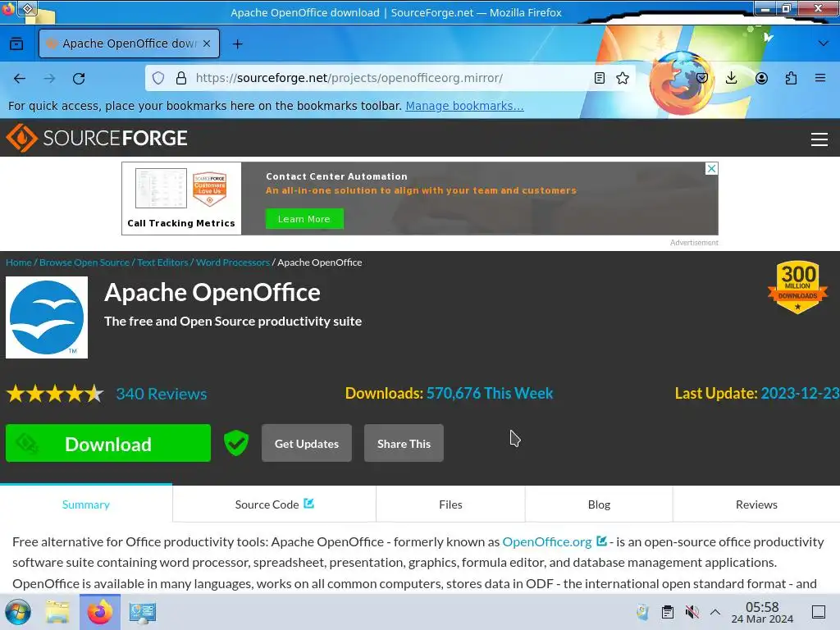Click the Word Processors breadcrumb
The height and width of the screenshot is (630, 840).
pyautogui.click(x=233, y=262)
